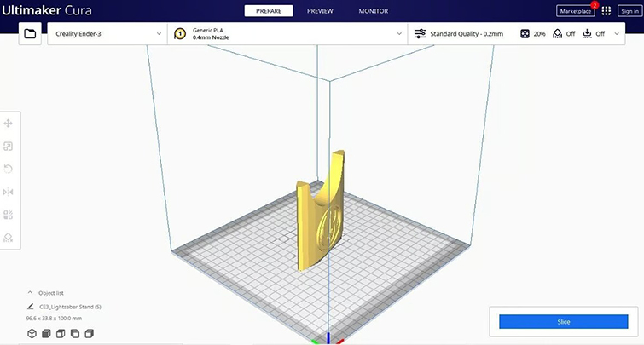Image resolution: width=644 pixels, height=345 pixels.
Task: Expand Generic PLA material dropdown
Action: point(287,33)
